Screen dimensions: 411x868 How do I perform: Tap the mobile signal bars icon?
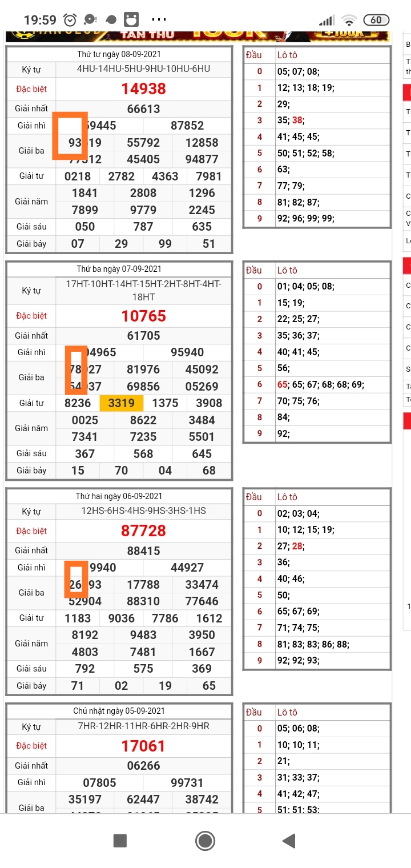(x=326, y=21)
